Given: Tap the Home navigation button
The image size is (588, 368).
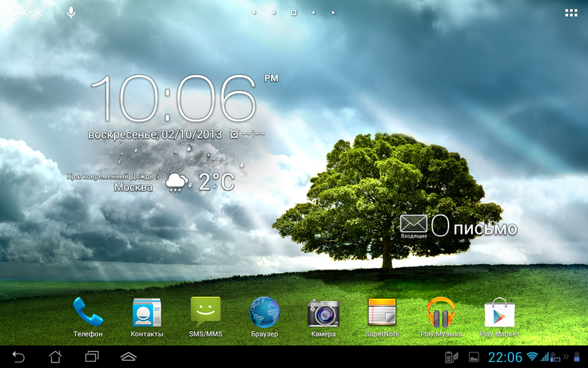Looking at the screenshot, I should pyautogui.click(x=55, y=357).
